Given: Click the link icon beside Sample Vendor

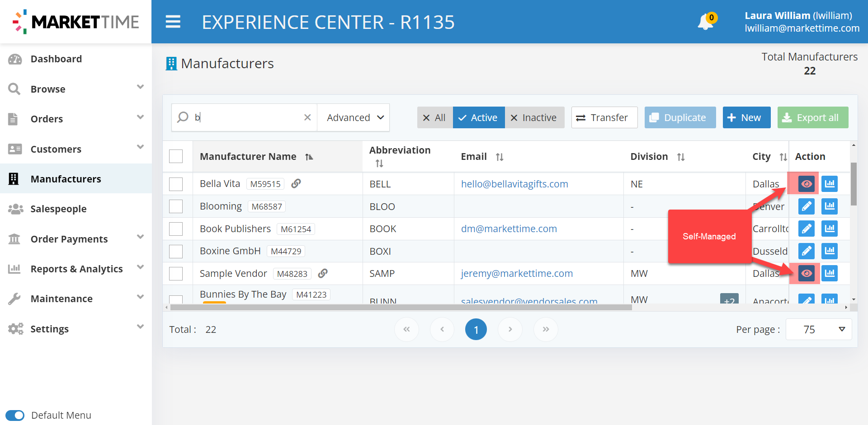Looking at the screenshot, I should pos(323,273).
